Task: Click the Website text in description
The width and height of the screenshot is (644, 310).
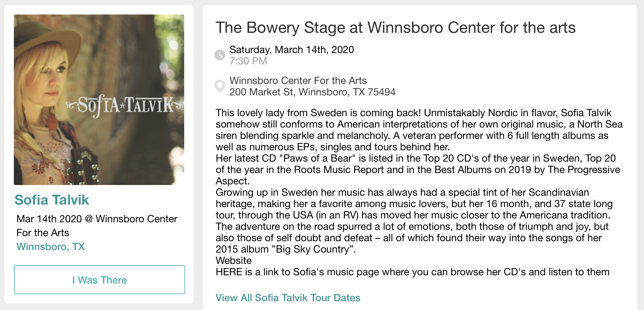Action: pyautogui.click(x=234, y=260)
